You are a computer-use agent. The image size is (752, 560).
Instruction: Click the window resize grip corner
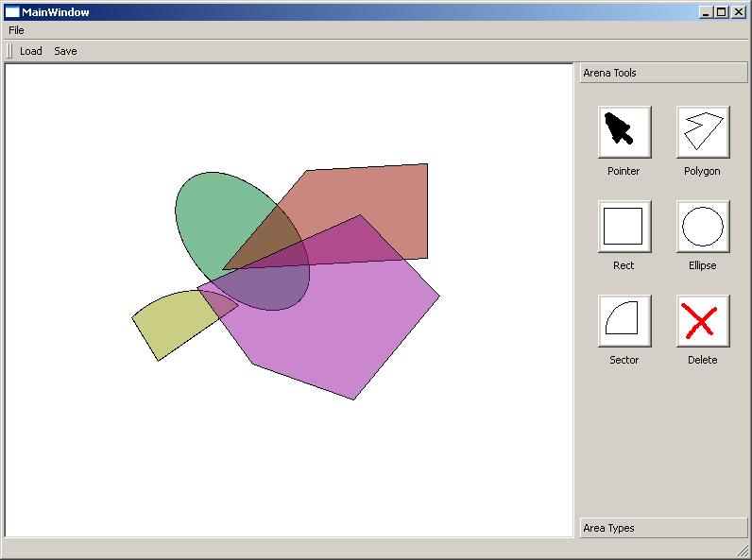tap(742, 552)
